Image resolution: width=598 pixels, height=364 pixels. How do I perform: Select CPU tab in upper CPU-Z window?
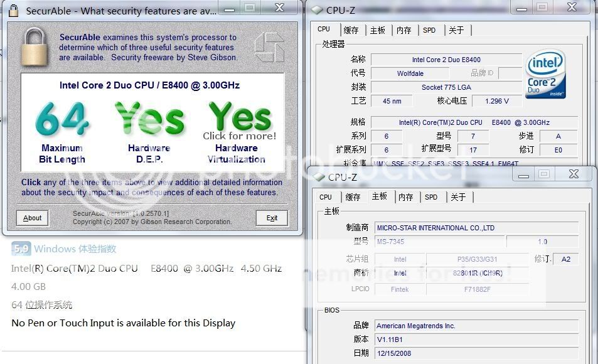324,29
